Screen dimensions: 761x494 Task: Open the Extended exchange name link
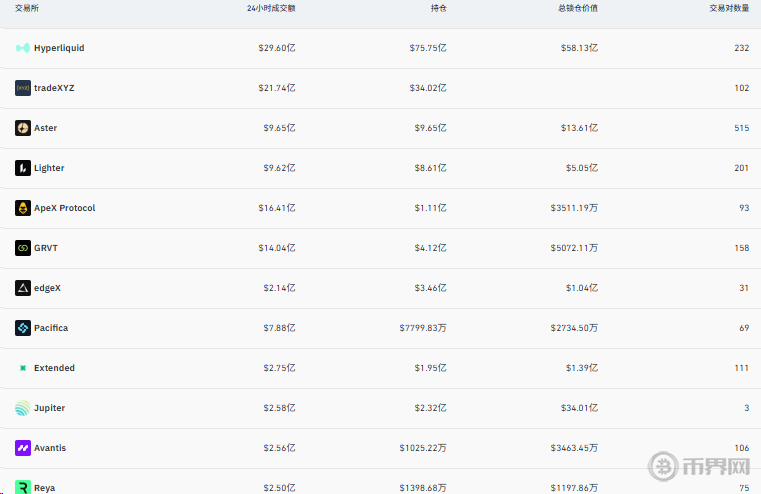click(54, 368)
